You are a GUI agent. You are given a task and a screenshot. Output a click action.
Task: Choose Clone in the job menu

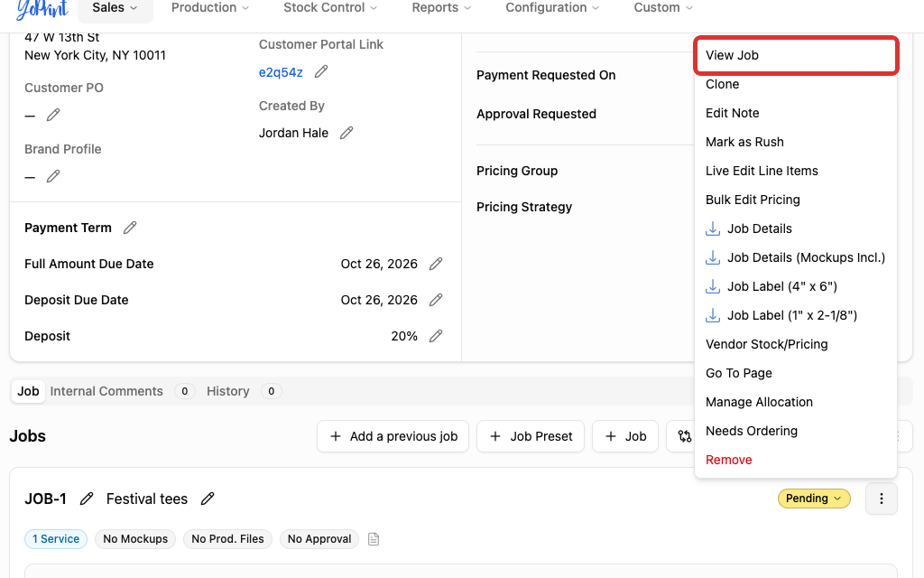tap(796, 84)
